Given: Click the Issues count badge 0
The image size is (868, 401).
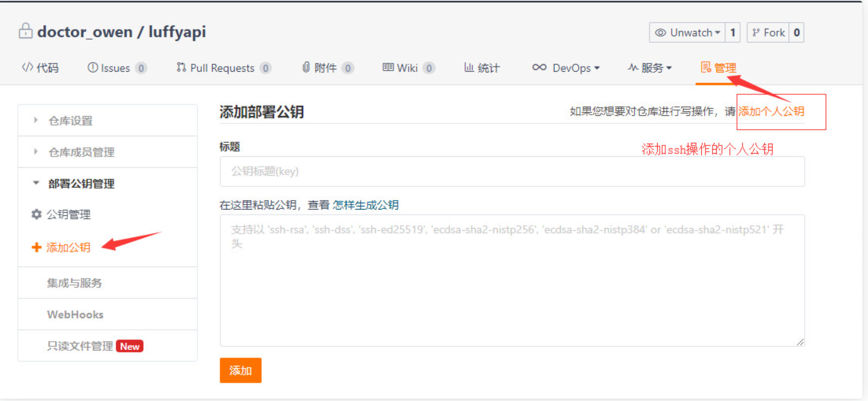Looking at the screenshot, I should (x=141, y=68).
